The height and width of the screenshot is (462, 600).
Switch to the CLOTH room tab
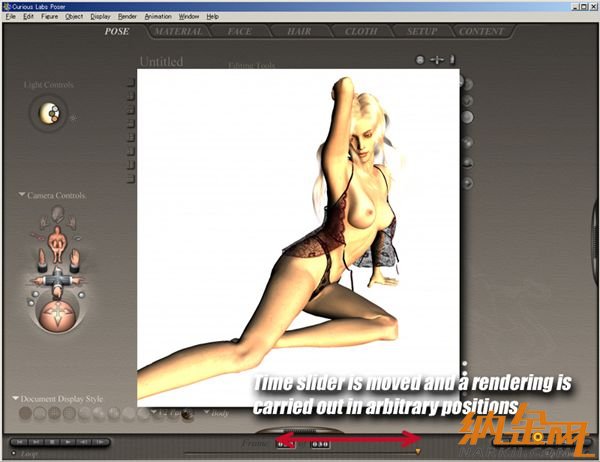pos(361,31)
